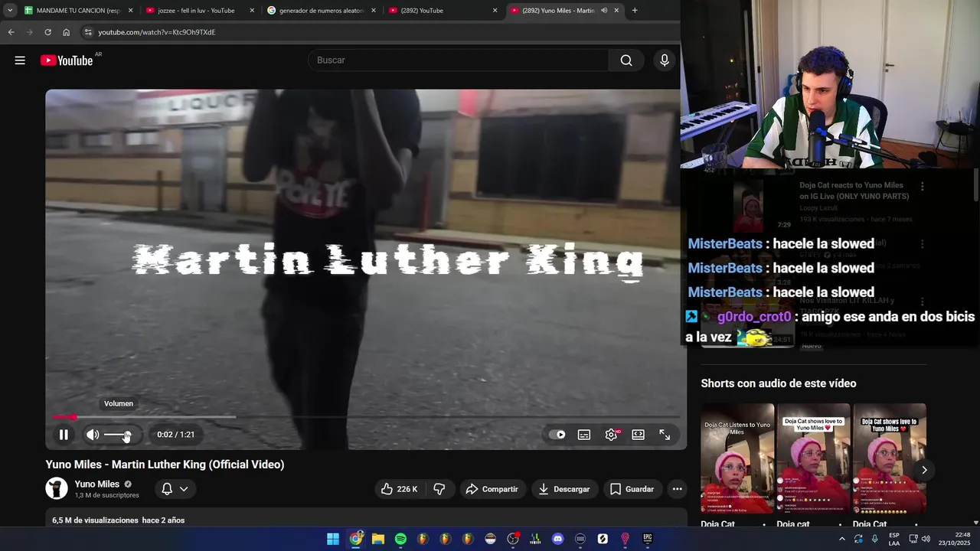
Task: Open Discord from taskbar
Action: [x=557, y=539]
